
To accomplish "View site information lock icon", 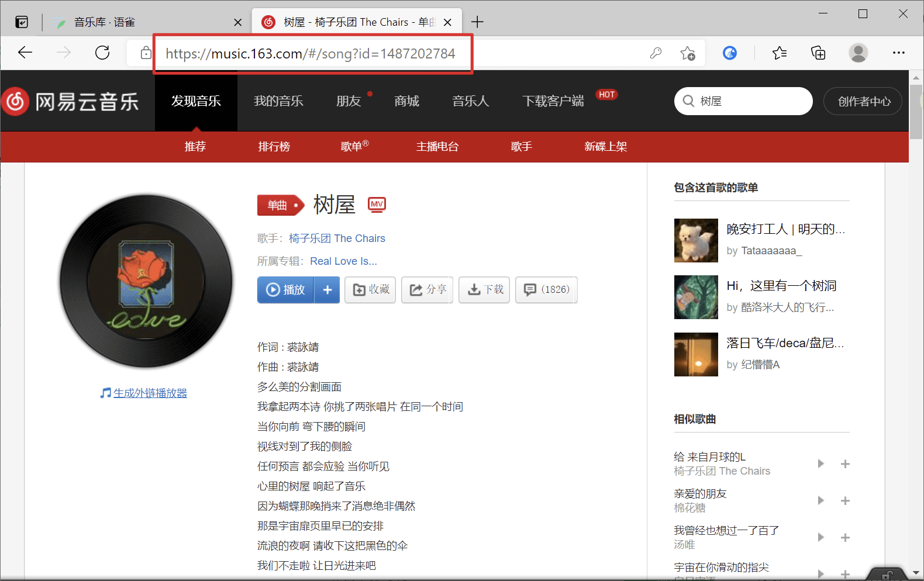I will point(146,53).
